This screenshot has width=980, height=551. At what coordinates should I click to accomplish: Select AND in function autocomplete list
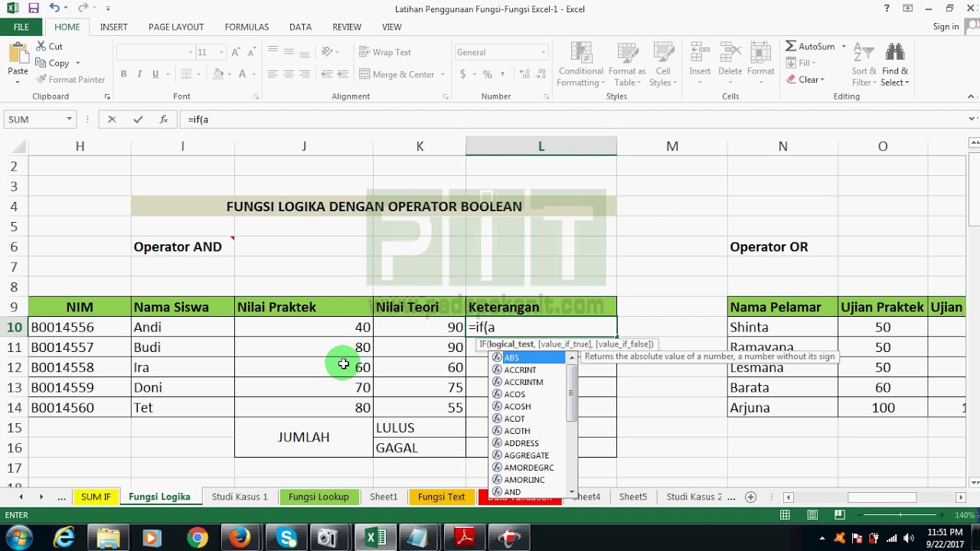(x=528, y=491)
